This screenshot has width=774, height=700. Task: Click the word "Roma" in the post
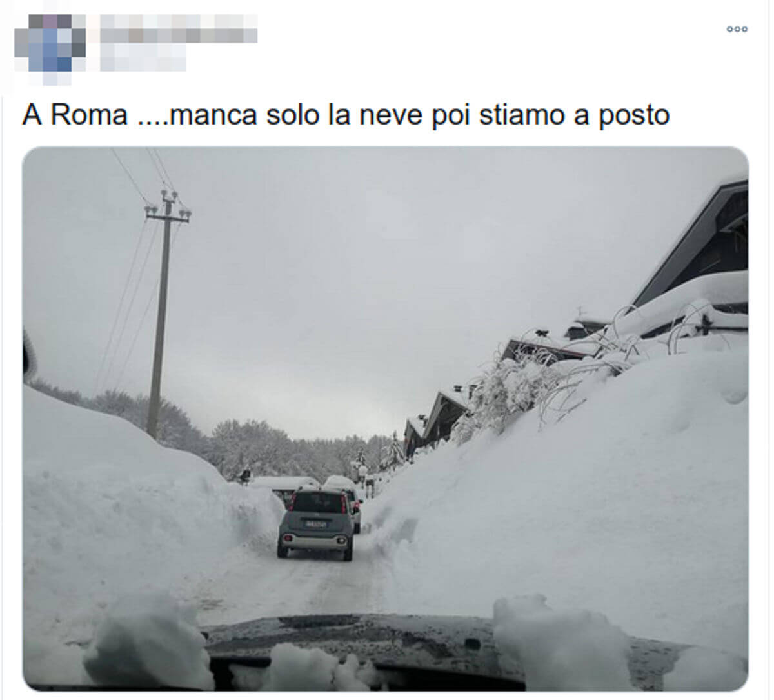coord(89,115)
